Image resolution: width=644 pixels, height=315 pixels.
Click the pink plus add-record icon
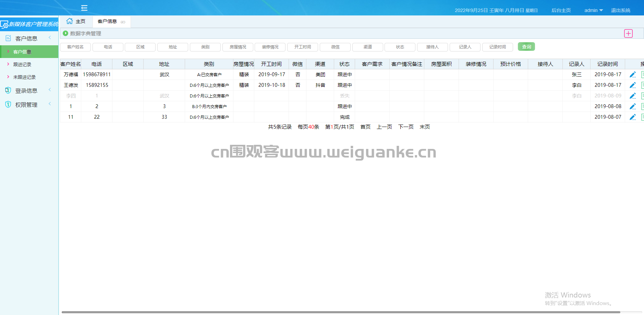pyautogui.click(x=628, y=33)
